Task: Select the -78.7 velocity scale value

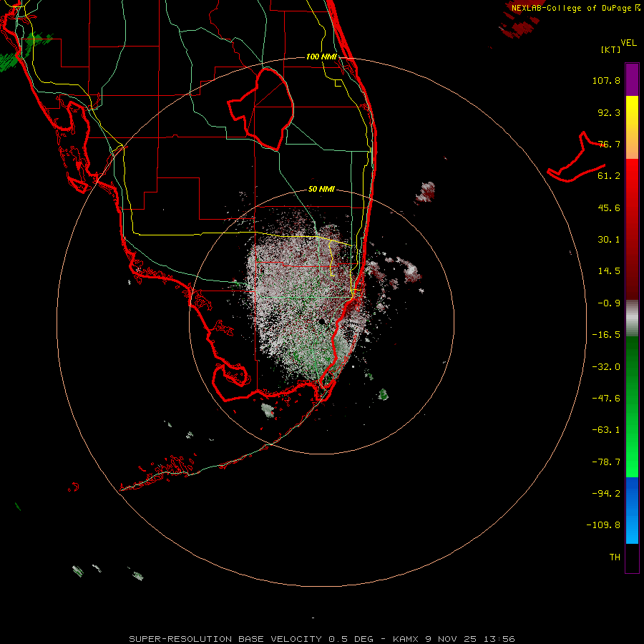Action: 606,462
